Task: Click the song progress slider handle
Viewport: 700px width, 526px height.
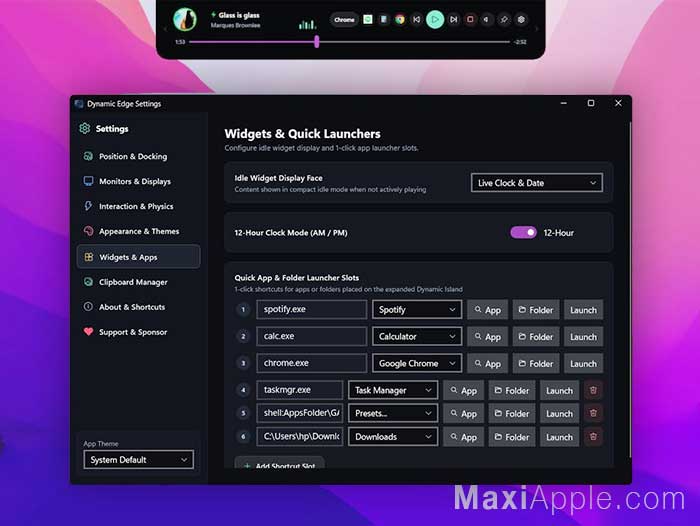Action: pyautogui.click(x=317, y=42)
